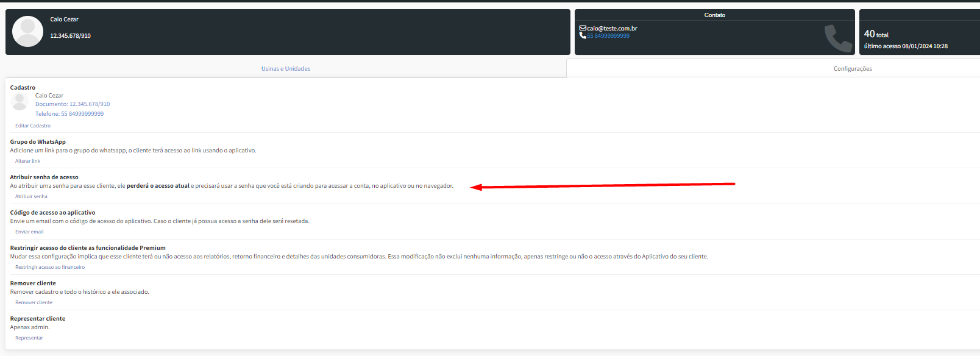Click último acesso 08/01/2024 10:28 text
The height and width of the screenshot is (356, 980).
click(906, 46)
